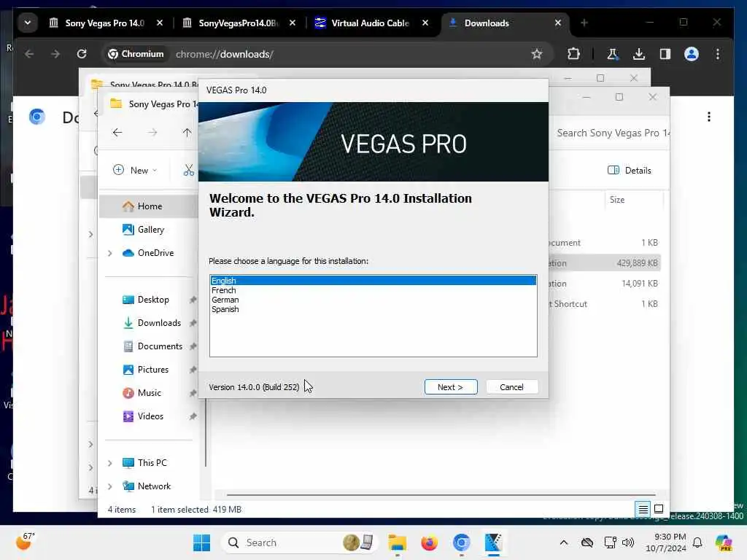The height and width of the screenshot is (560, 747).
Task: Expand the OneDrive tree node
Action: (110, 253)
